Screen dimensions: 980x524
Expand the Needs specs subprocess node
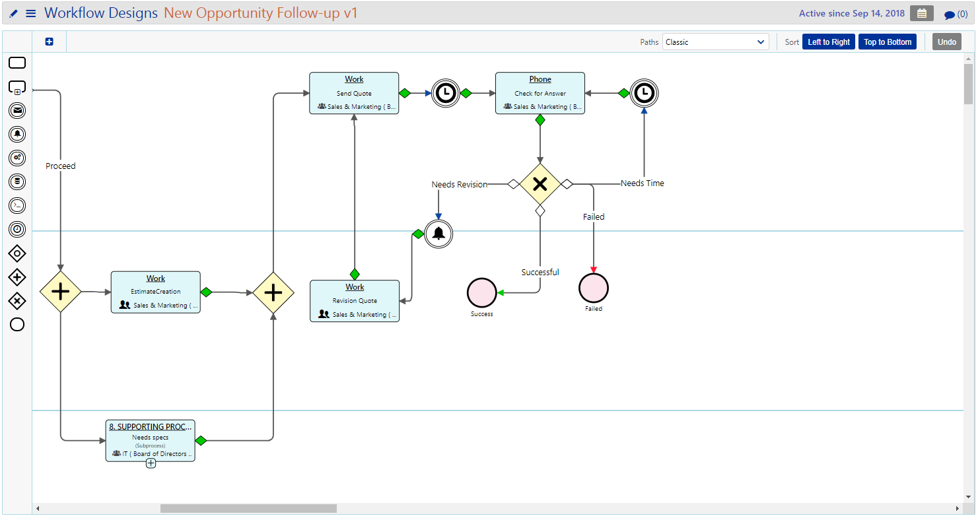tap(151, 464)
